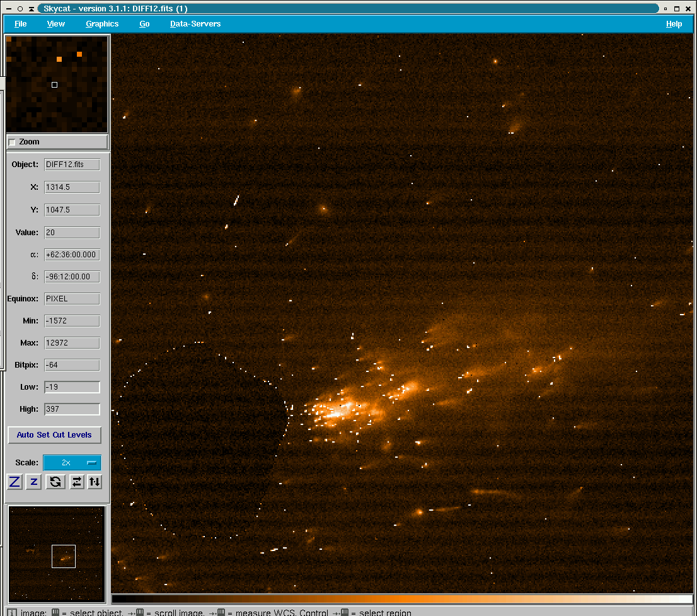697x616 pixels.
Task: Open the Go menu
Action: click(x=144, y=24)
